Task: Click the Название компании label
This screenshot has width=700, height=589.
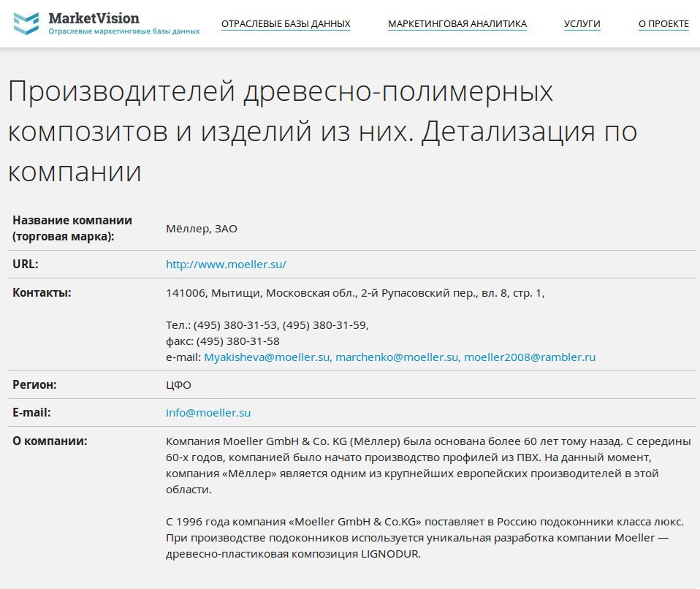Action: point(72,228)
